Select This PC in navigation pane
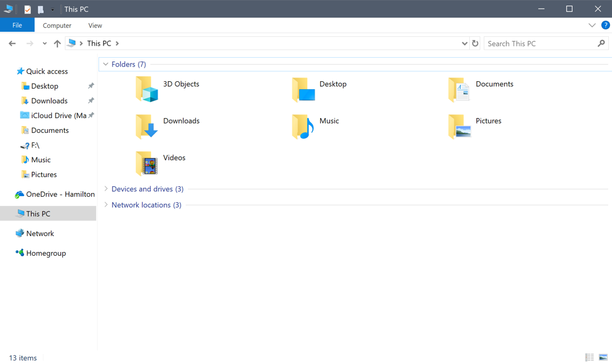 click(x=48, y=213)
